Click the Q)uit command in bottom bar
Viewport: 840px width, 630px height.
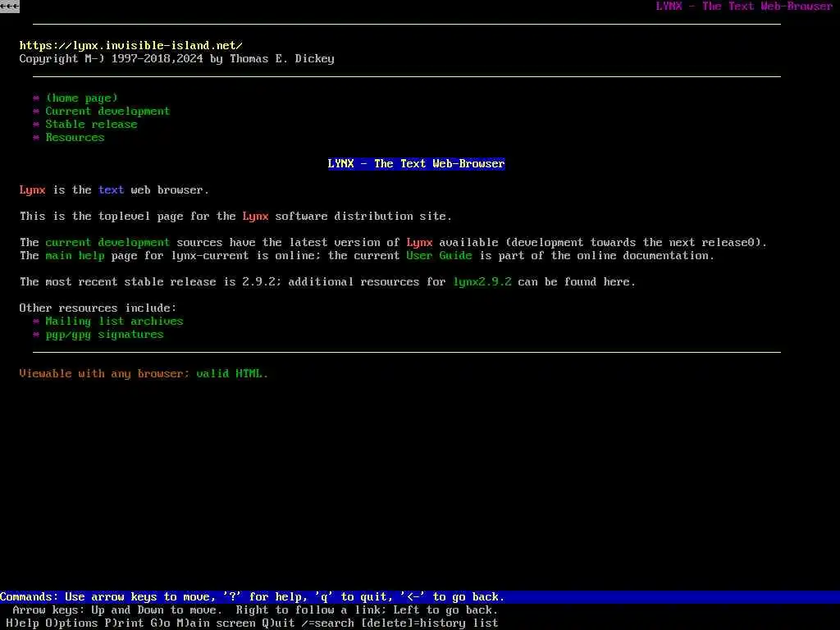pyautogui.click(x=278, y=623)
